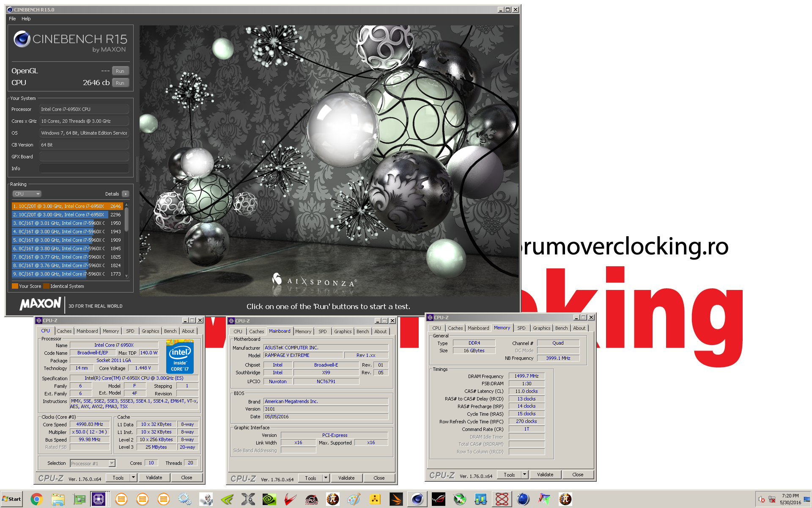Expand the ranking Details arrow

[125, 194]
